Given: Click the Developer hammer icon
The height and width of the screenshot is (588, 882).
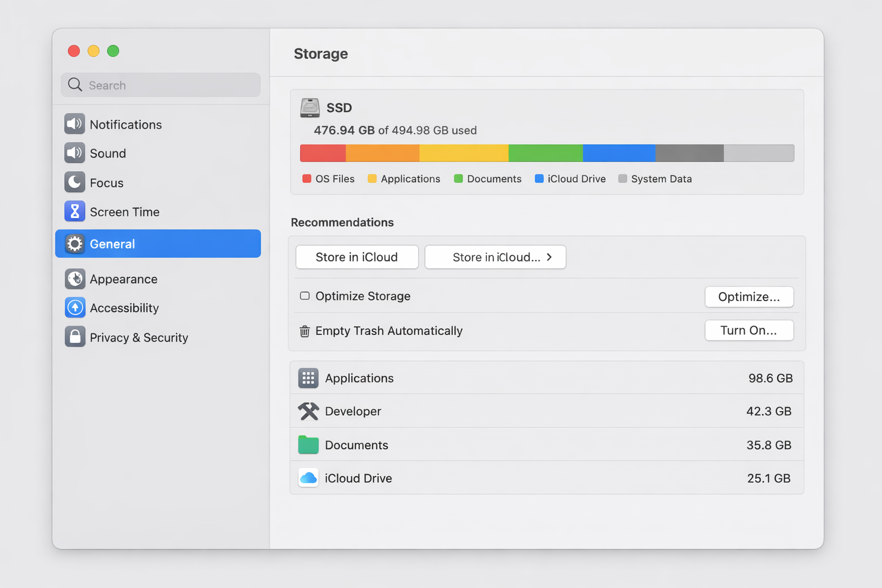Looking at the screenshot, I should coord(308,411).
